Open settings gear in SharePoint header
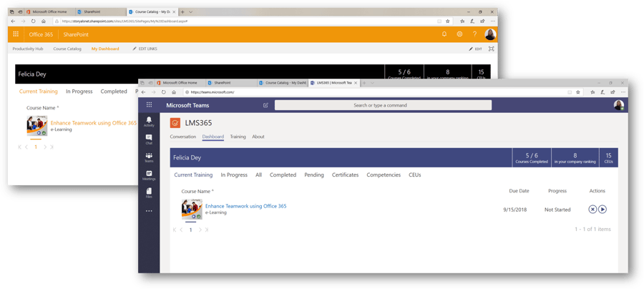The height and width of the screenshot is (289, 644). coord(459,34)
